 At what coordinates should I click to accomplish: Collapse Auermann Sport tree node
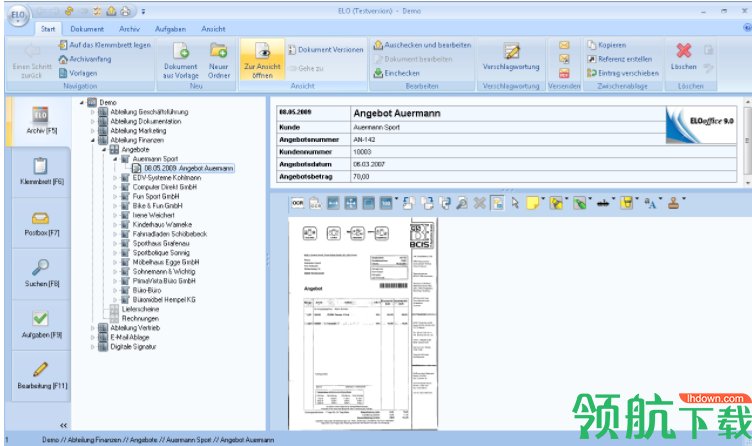coord(115,159)
